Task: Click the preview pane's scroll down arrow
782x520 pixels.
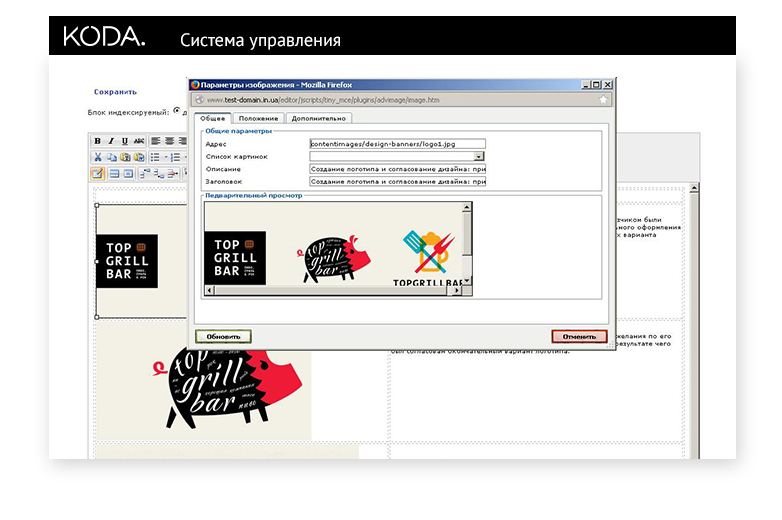Action: point(467,282)
